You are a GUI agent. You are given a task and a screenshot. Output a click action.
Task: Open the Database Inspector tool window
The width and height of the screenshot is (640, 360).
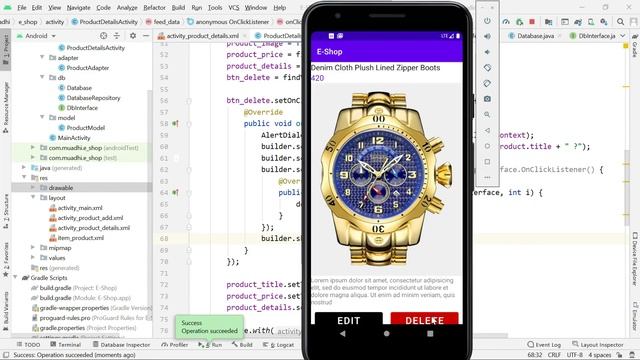point(121,345)
